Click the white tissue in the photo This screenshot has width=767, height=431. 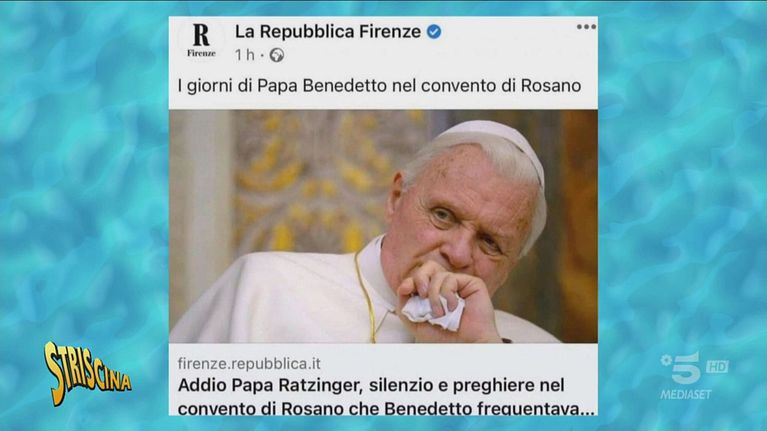[433, 312]
